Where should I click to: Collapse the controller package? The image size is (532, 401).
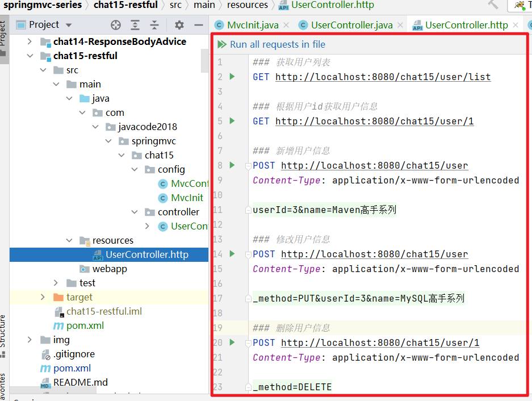(x=135, y=212)
